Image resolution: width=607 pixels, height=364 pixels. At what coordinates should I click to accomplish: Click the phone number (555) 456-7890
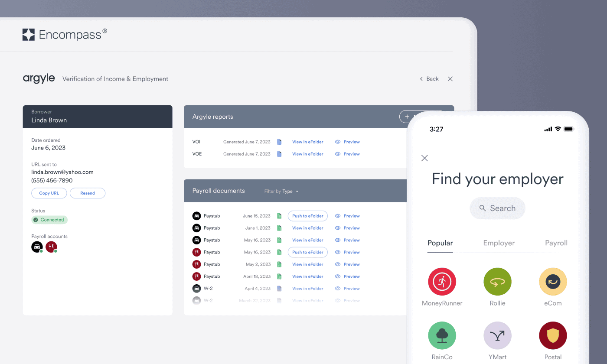point(52,180)
